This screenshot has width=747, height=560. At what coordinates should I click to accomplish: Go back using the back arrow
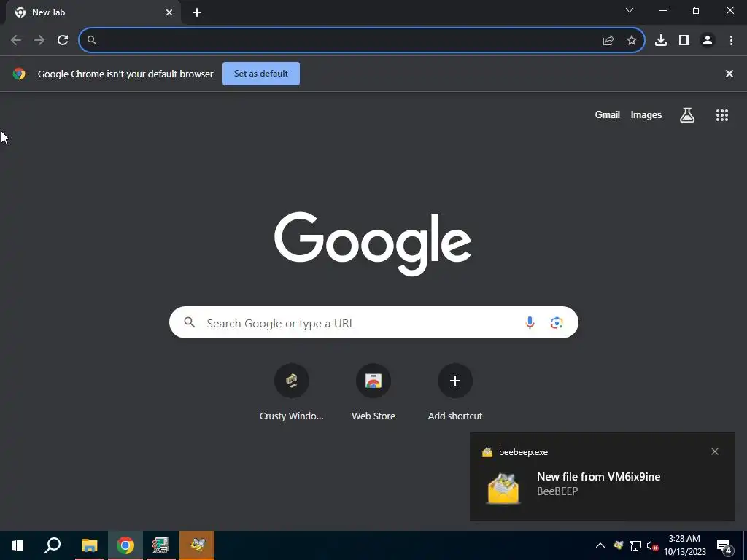[x=16, y=41]
